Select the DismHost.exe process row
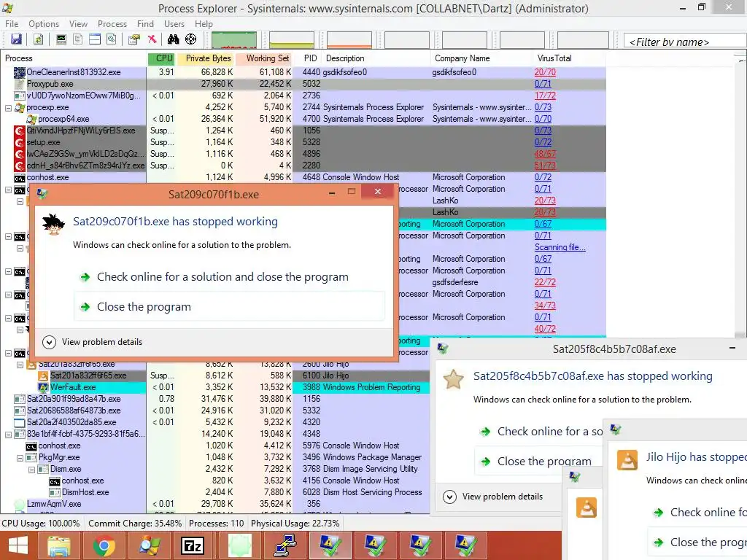The height and width of the screenshot is (560, 747). pyautogui.click(x=216, y=492)
